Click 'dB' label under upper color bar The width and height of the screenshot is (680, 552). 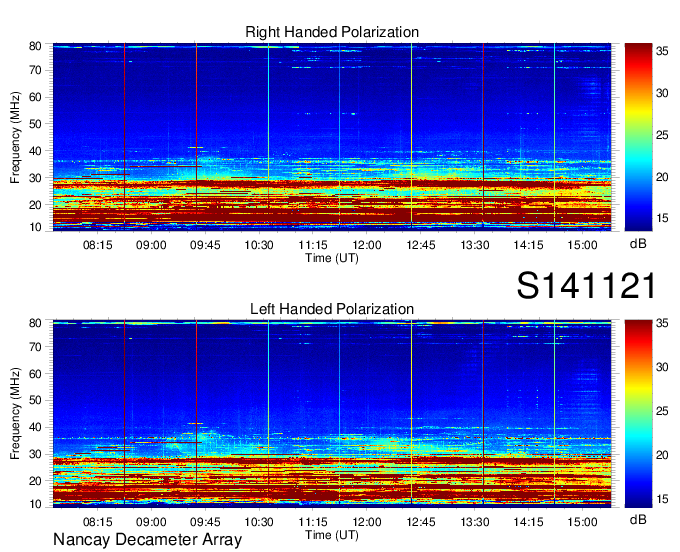638,244
